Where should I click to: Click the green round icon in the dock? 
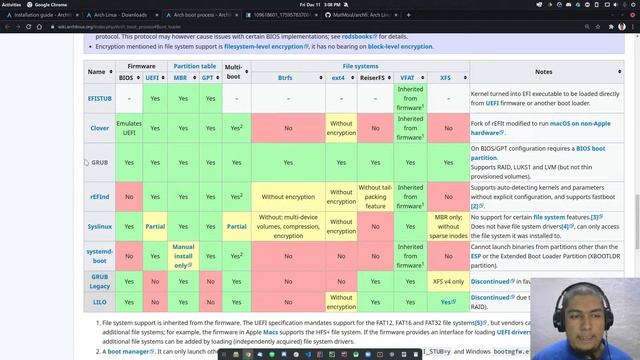click(x=272, y=354)
